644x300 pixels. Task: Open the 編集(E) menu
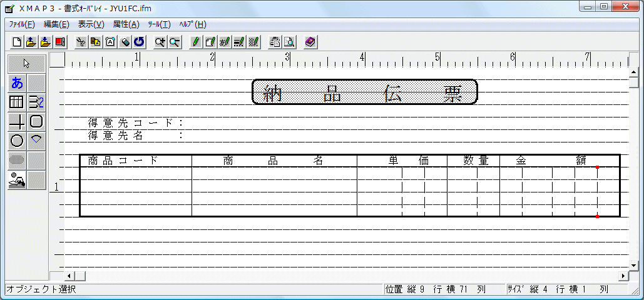pos(56,24)
